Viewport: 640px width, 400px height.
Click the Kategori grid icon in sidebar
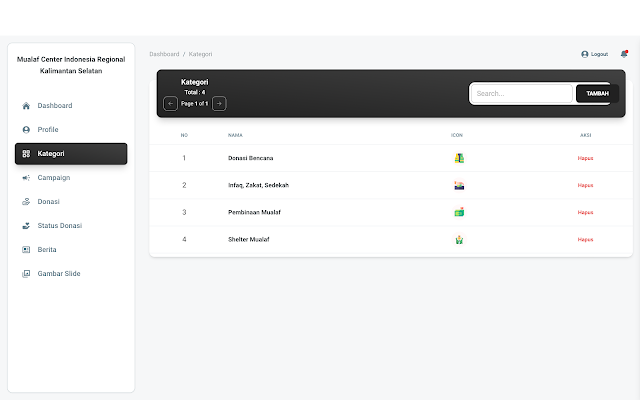click(x=26, y=154)
